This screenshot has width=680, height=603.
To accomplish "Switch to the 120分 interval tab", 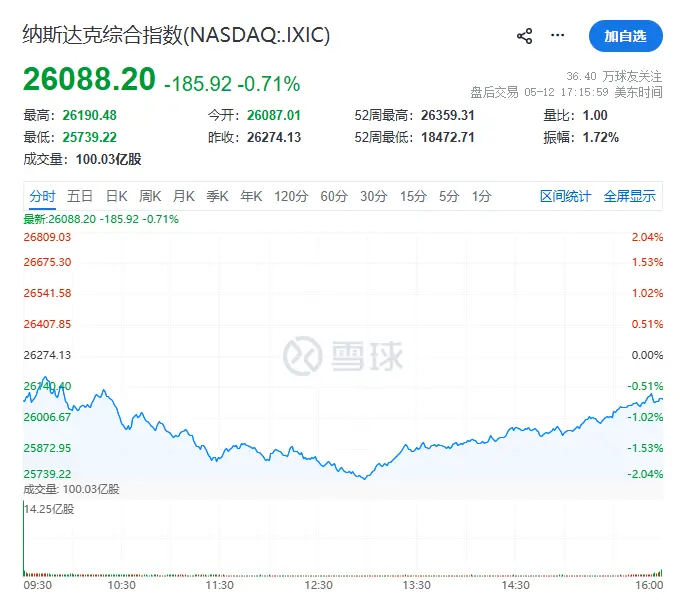I will pos(291,196).
